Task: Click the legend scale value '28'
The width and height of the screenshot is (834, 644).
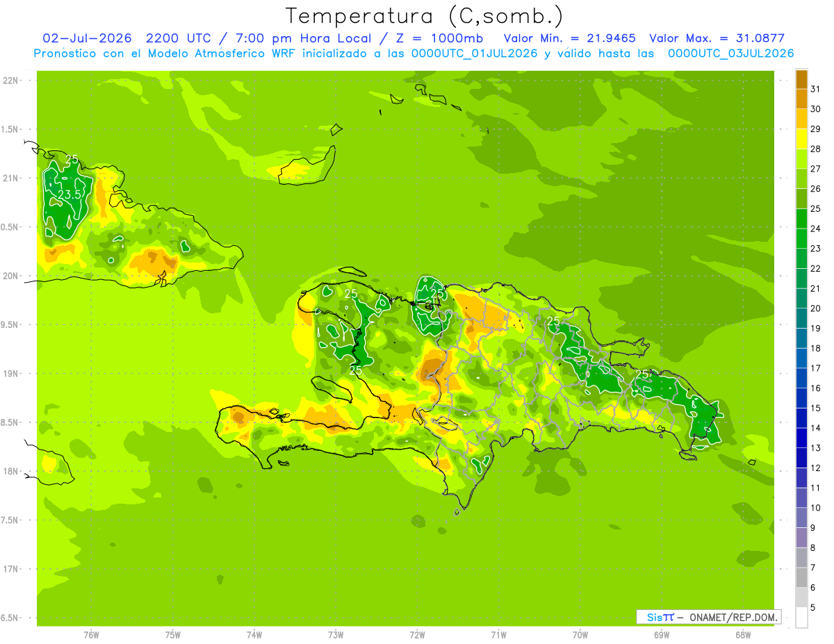Action: click(816, 149)
